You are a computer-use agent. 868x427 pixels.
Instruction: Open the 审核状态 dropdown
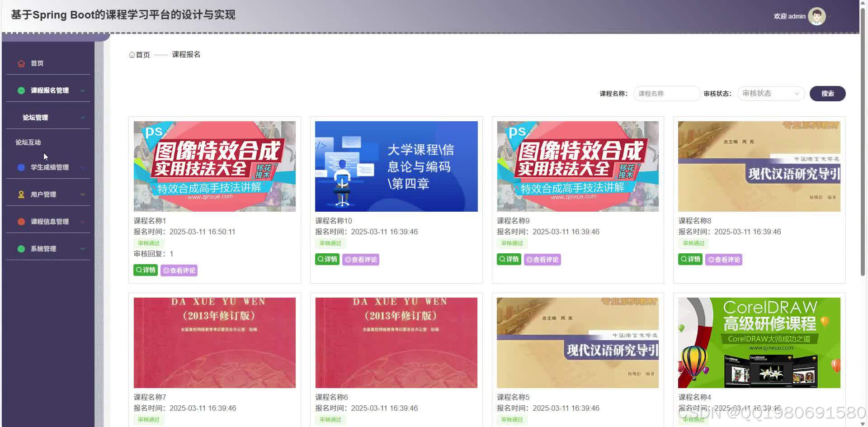tap(770, 94)
